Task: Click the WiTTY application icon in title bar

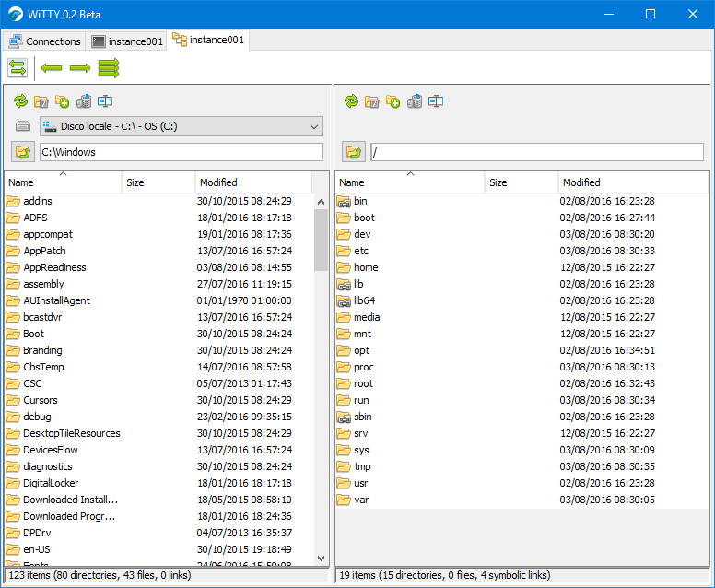Action: coord(15,14)
